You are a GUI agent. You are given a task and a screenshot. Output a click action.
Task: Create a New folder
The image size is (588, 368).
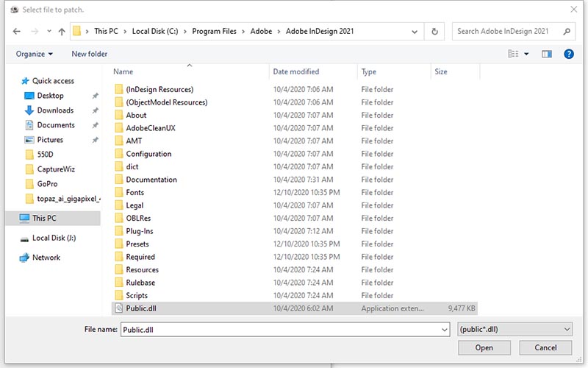pos(89,54)
